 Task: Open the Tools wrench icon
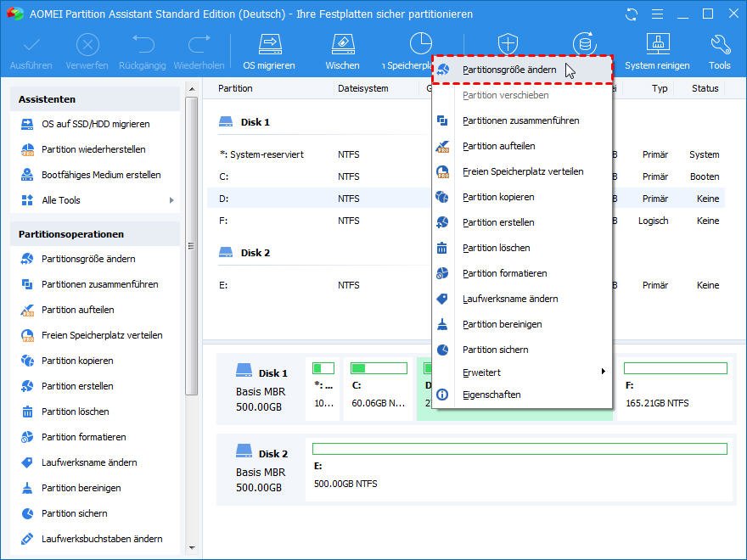(720, 44)
